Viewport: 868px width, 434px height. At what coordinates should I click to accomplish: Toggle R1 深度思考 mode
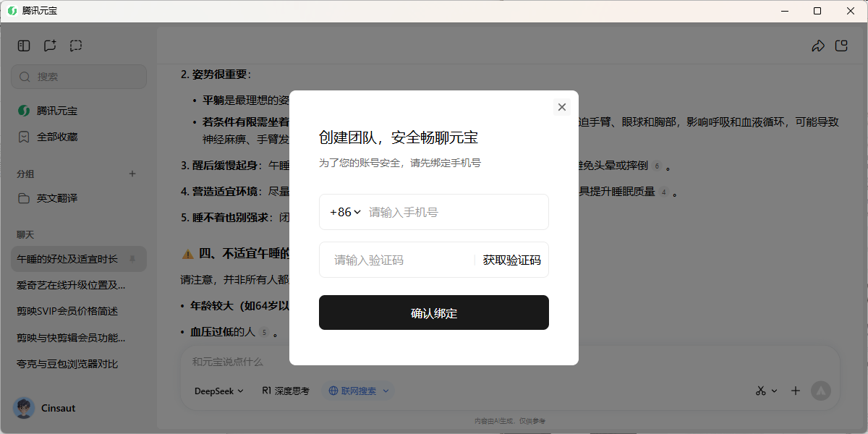[x=286, y=391]
